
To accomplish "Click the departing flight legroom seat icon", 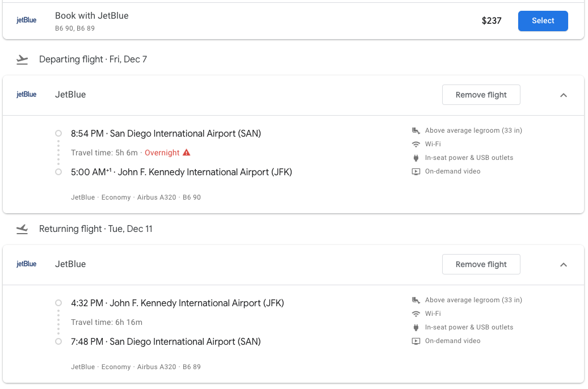I will [x=416, y=130].
